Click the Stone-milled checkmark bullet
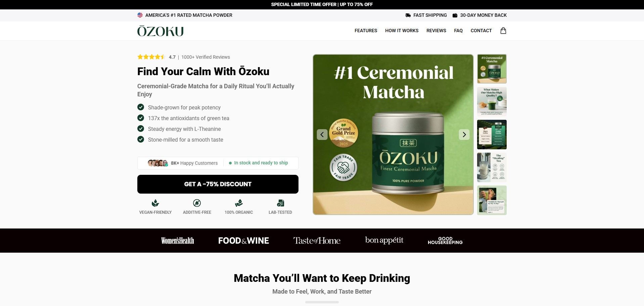 141,139
